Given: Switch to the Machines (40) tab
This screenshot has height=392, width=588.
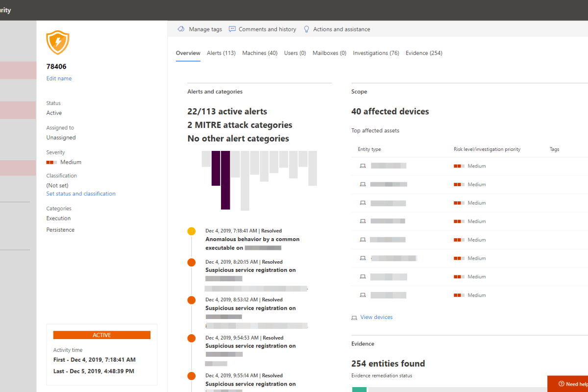Looking at the screenshot, I should (x=260, y=53).
